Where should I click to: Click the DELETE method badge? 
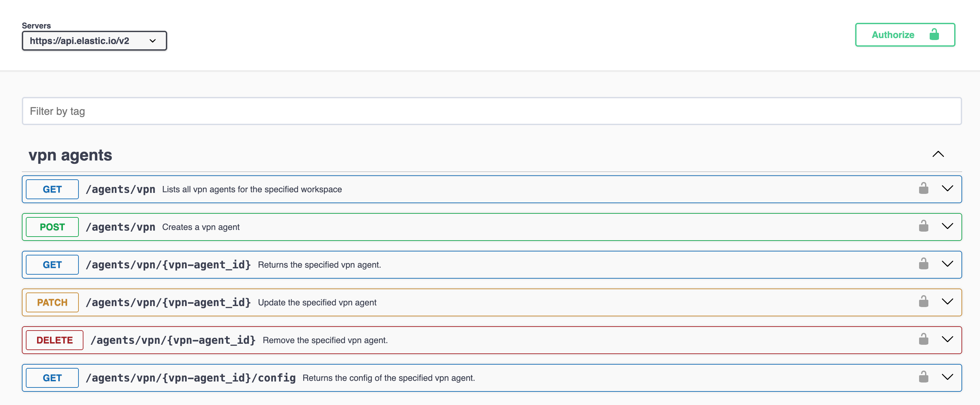(54, 340)
